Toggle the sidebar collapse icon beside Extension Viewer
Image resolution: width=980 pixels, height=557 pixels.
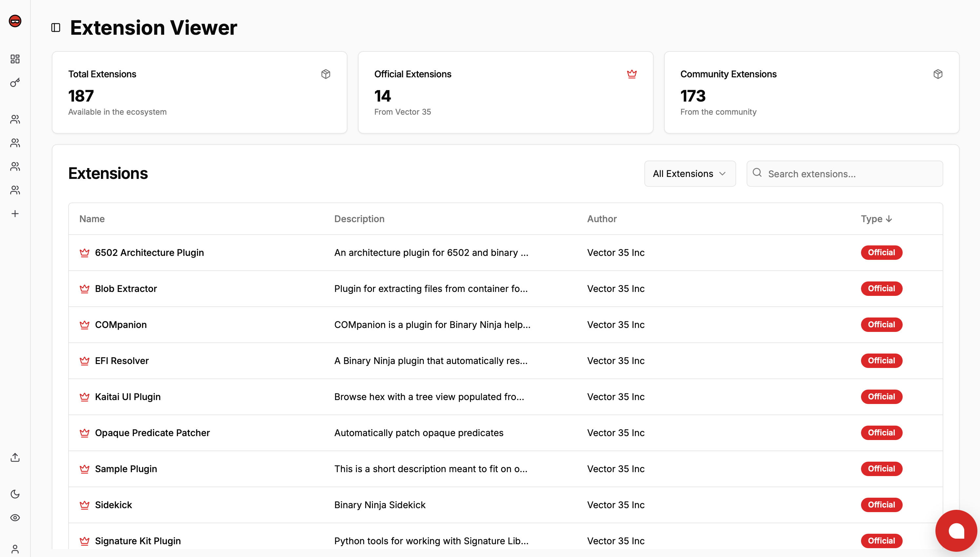56,27
